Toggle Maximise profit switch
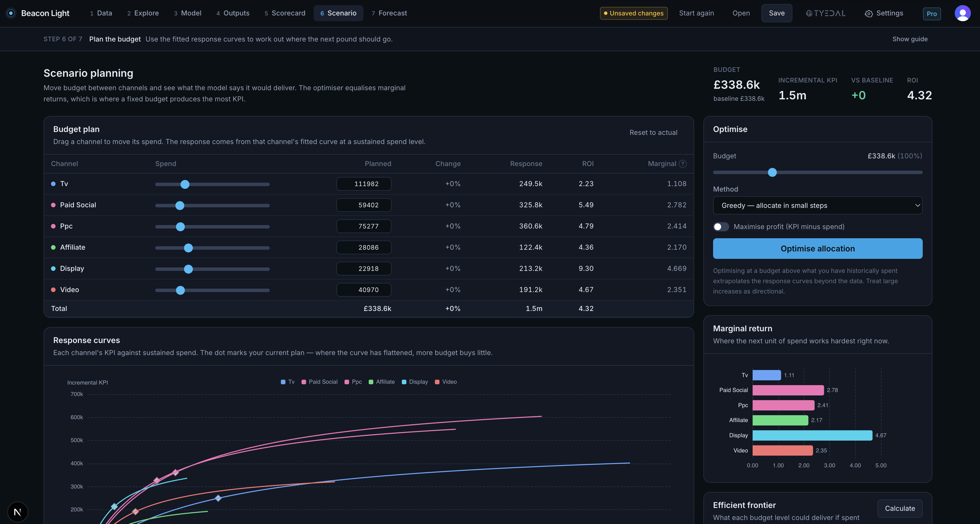This screenshot has height=524, width=980. click(x=721, y=226)
